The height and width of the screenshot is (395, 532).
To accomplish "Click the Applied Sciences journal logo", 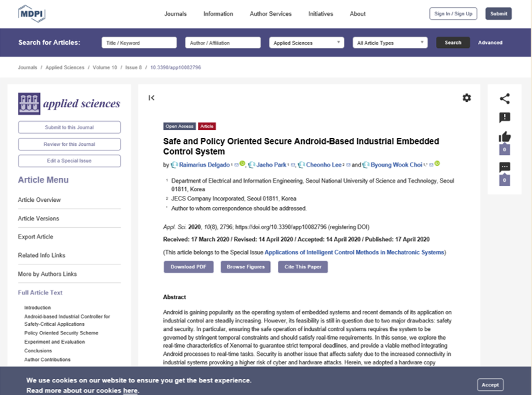I will [x=69, y=103].
